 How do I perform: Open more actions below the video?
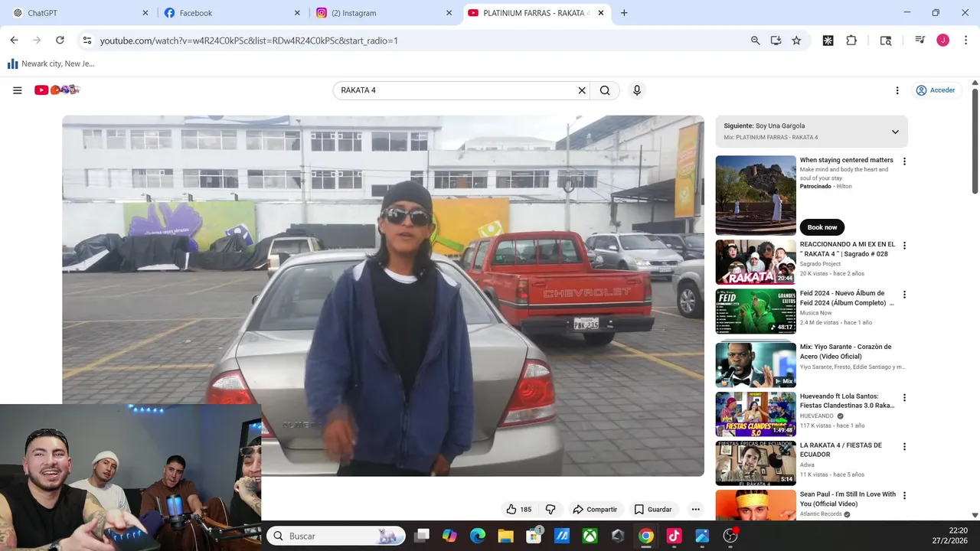point(695,510)
